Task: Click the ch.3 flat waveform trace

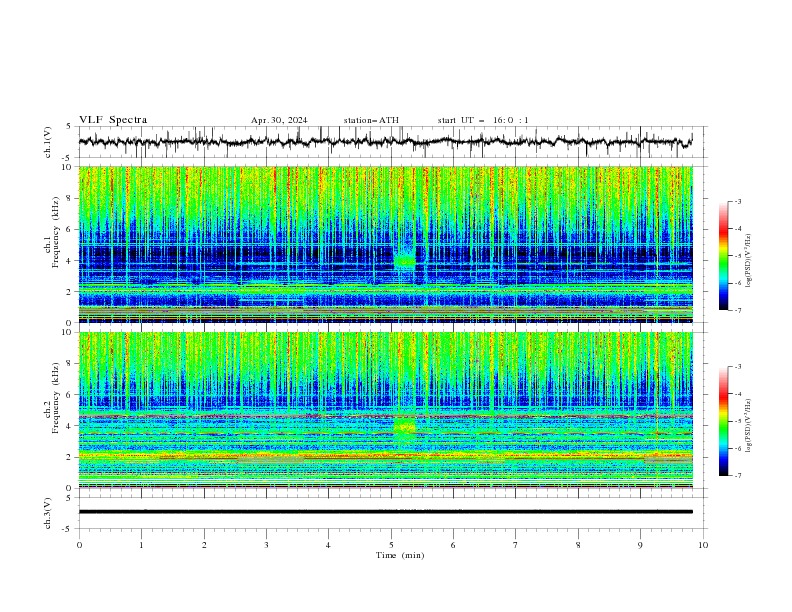Action: click(385, 512)
